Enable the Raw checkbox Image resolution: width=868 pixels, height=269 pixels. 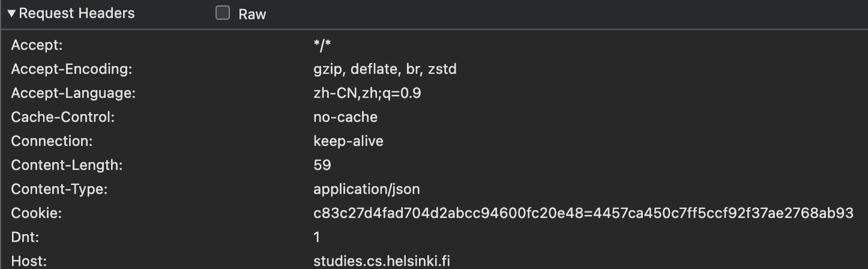223,14
